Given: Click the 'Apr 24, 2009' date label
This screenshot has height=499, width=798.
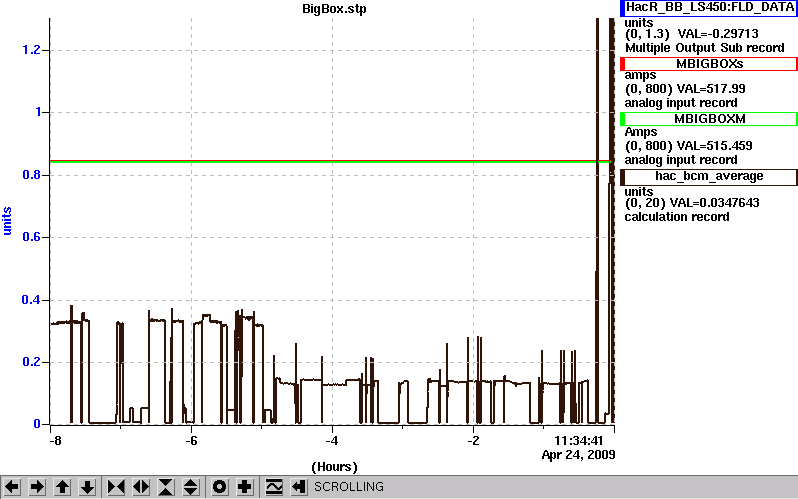Looking at the screenshot, I should 579,454.
